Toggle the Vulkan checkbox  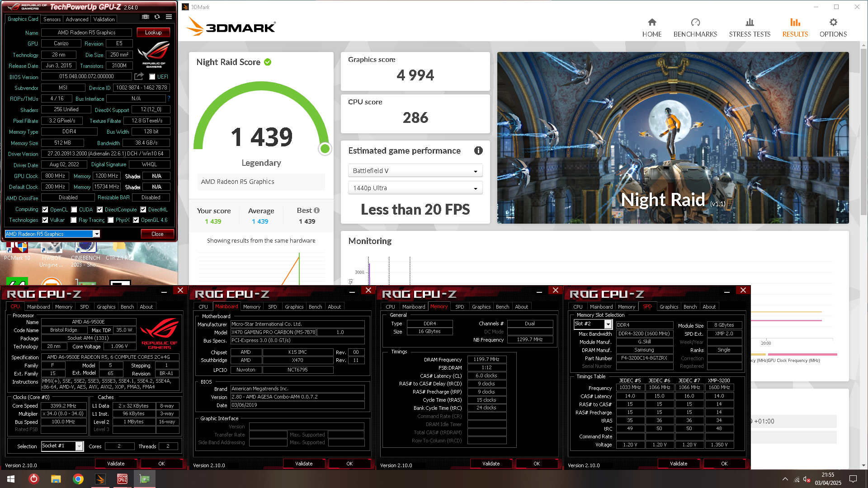(45, 220)
